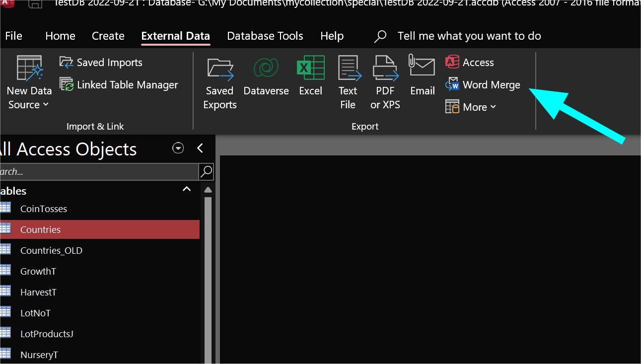The width and height of the screenshot is (641, 364).
Task: Click the navigation pane search box
Action: coord(98,172)
